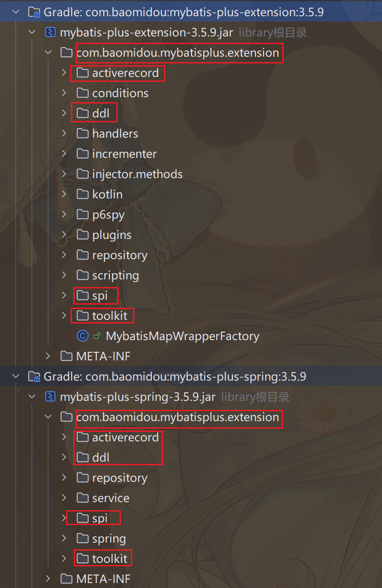Expand the conditions package node

pos(64,93)
